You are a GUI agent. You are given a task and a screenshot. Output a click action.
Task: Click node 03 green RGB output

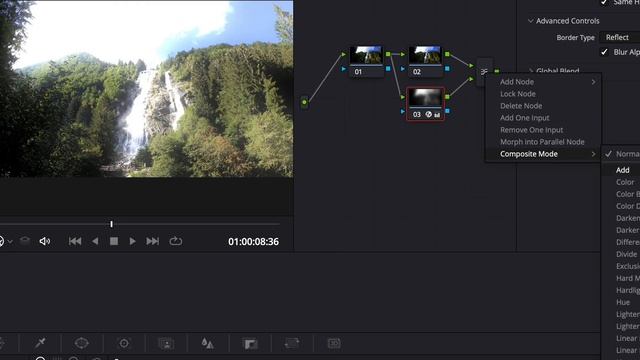click(447, 97)
